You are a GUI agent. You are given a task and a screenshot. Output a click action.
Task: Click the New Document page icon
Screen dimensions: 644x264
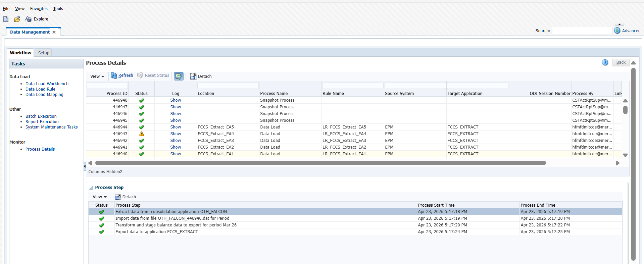click(x=6, y=19)
